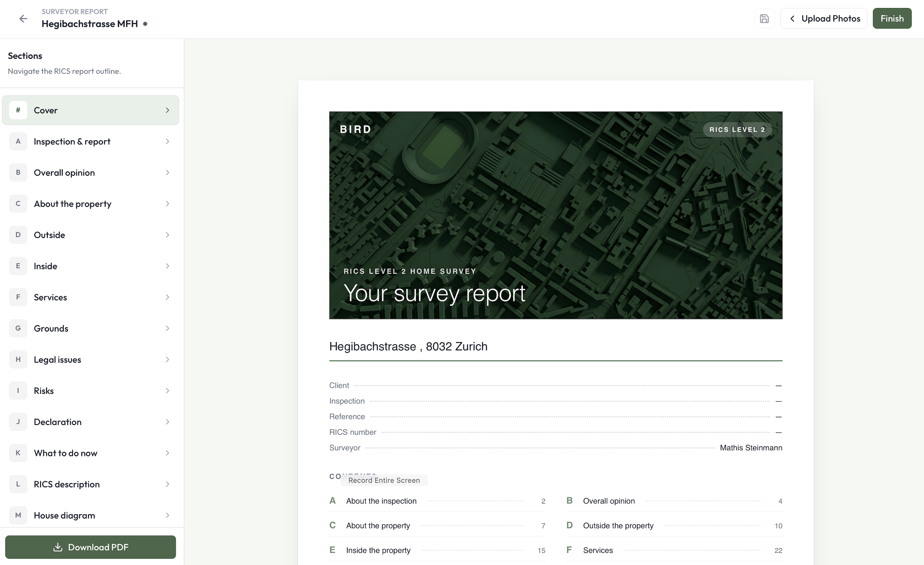The image size is (924, 565).
Task: Click the RICS number field row
Action: tap(555, 432)
